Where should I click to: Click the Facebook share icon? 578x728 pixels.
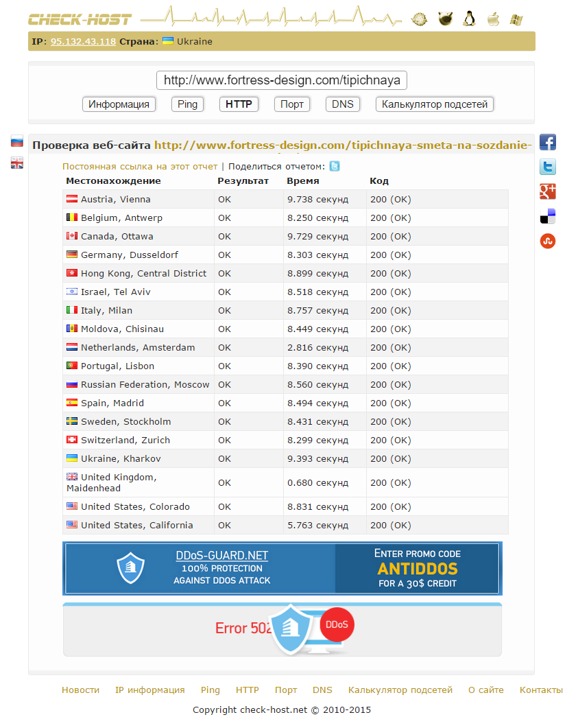(x=547, y=142)
